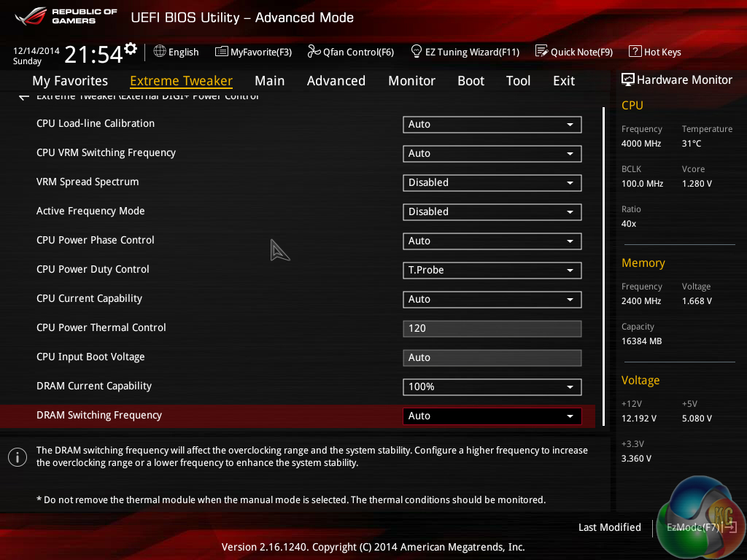The width and height of the screenshot is (747, 560).
Task: Select VRM Spread Spectrum label
Action: point(88,182)
